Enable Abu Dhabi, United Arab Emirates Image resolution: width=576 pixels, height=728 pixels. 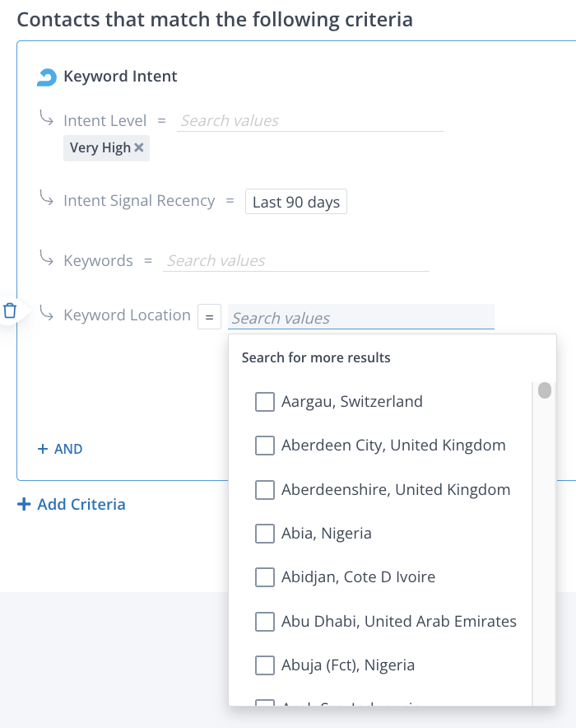pos(265,621)
